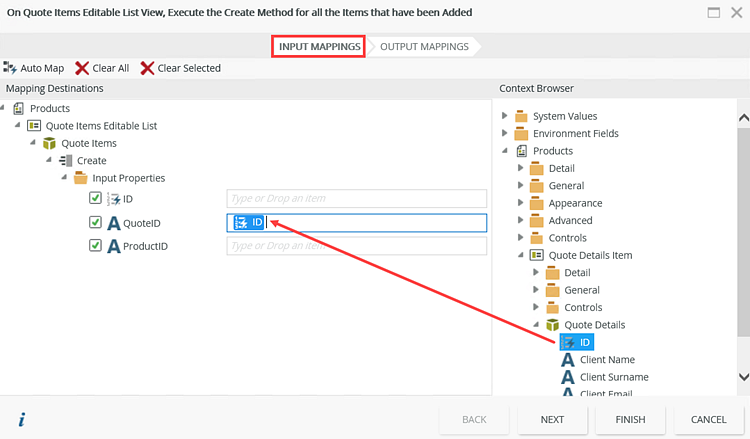The image size is (750, 439).
Task: Collapse the Input Properties node
Action: point(65,178)
